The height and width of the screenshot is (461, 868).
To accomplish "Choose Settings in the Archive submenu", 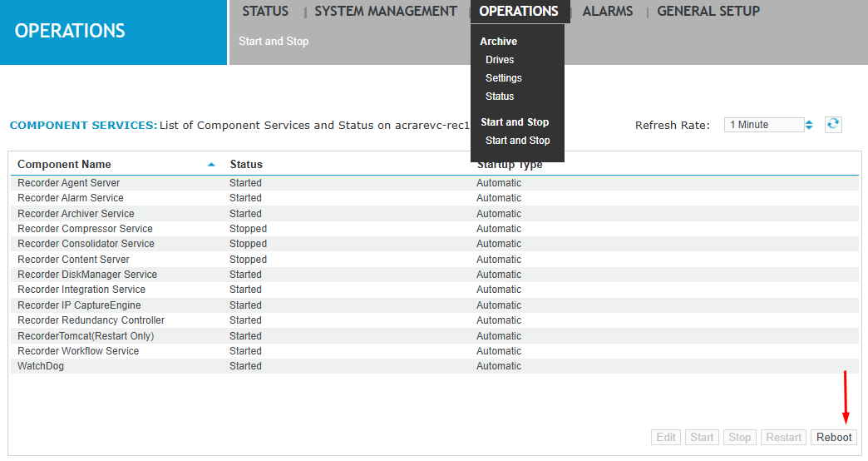I will tap(504, 78).
